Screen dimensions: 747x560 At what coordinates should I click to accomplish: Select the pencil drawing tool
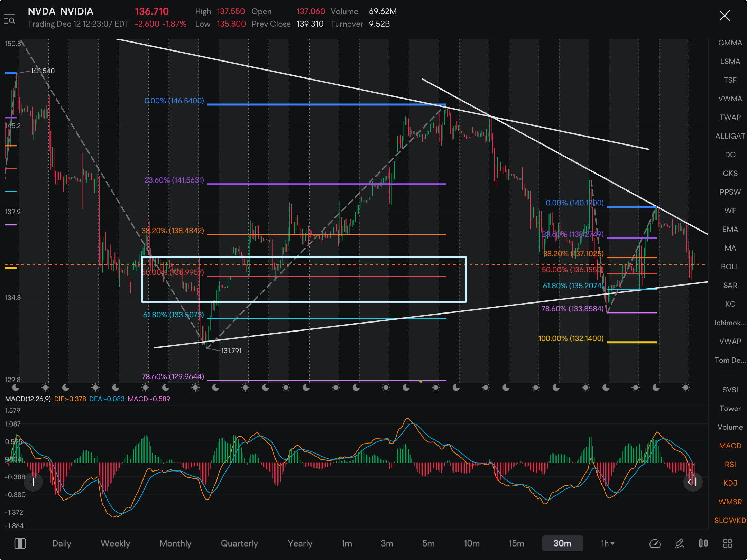[x=679, y=543]
